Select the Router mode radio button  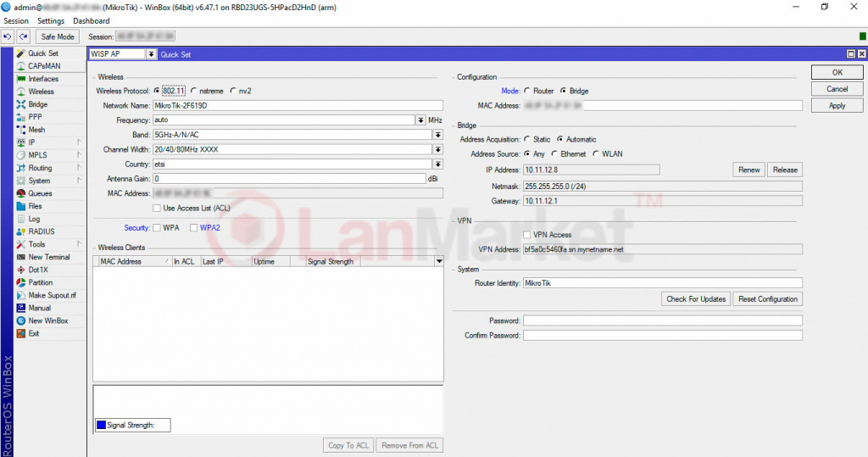point(527,91)
